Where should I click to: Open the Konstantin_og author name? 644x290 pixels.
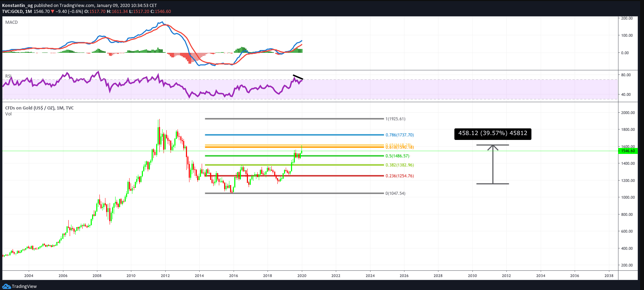(x=17, y=5)
